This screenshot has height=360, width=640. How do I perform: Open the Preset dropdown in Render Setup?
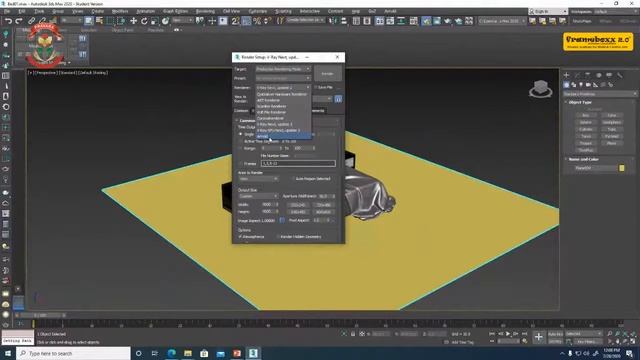283,78
